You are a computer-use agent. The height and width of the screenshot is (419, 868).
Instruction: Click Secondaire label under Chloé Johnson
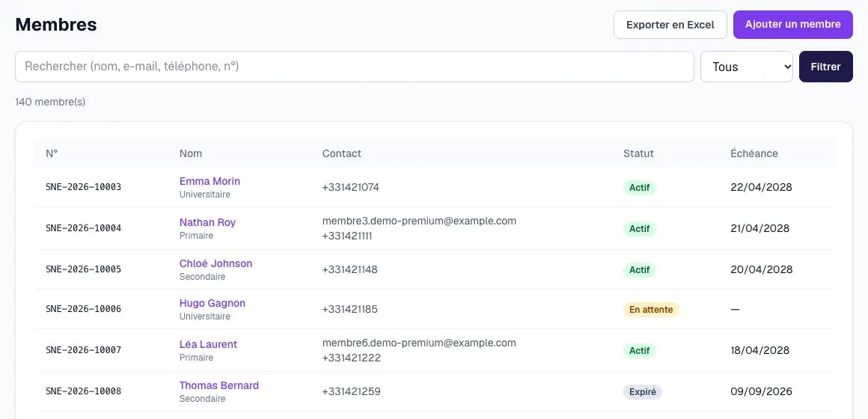[203, 277]
